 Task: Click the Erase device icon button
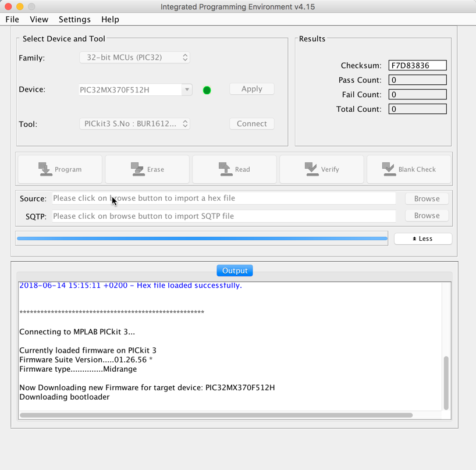point(147,169)
